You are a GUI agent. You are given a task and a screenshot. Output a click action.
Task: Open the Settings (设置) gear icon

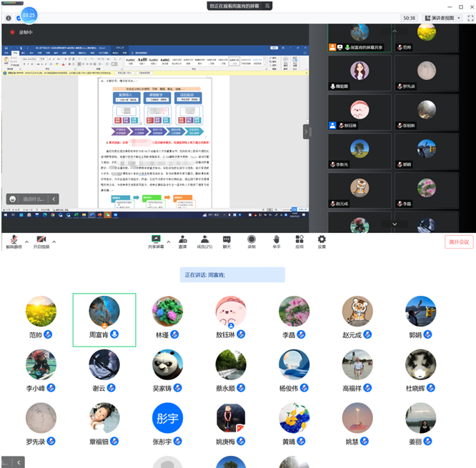tap(322, 240)
